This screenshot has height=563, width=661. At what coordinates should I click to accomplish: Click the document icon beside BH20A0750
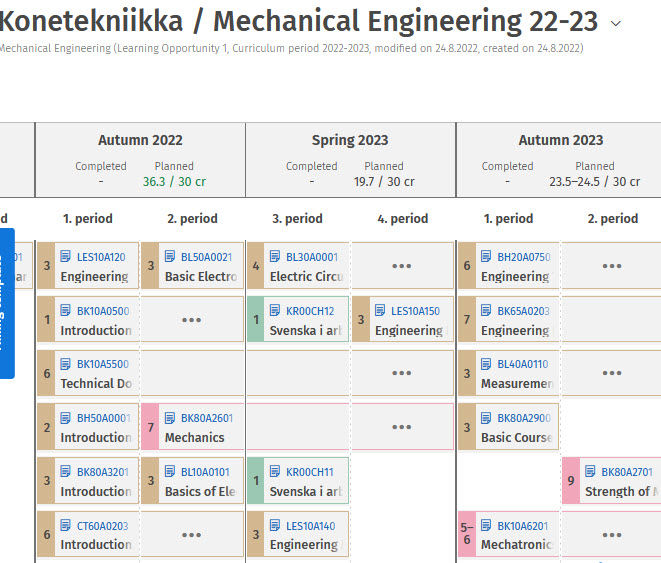(x=486, y=257)
